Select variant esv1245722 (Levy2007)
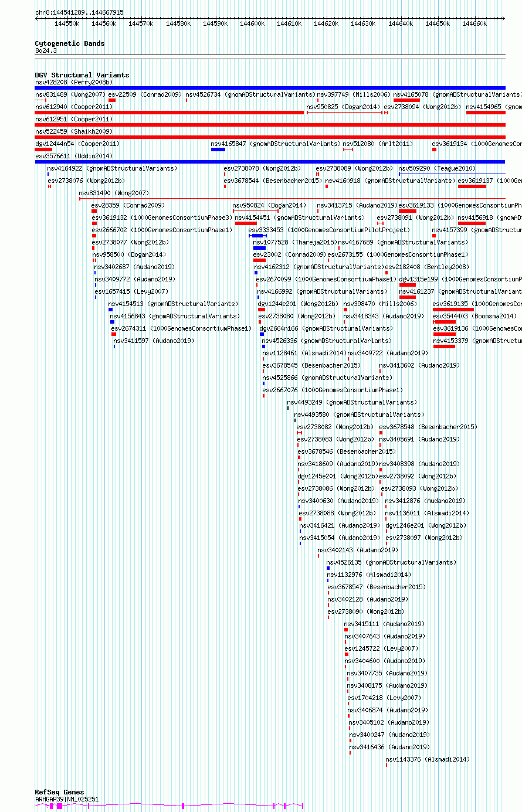This screenshot has width=522, height=812. [x=381, y=648]
